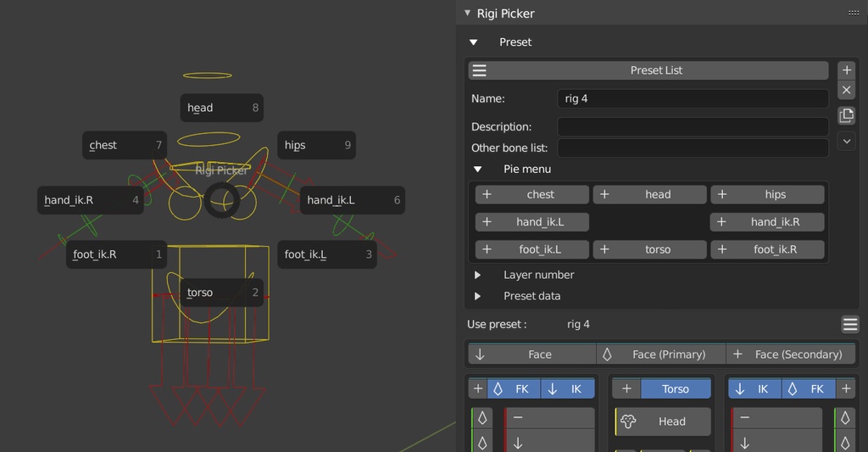This screenshot has height=452, width=868.
Task: Click the Name field containing rig 4
Action: pos(693,98)
